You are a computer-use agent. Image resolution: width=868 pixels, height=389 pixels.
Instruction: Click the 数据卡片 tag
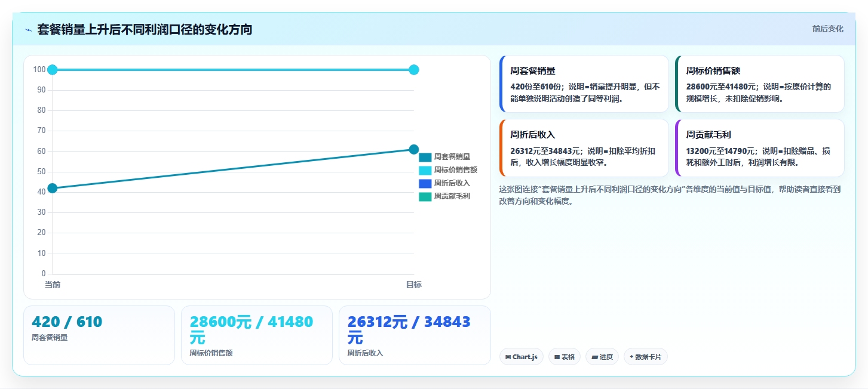(x=646, y=357)
